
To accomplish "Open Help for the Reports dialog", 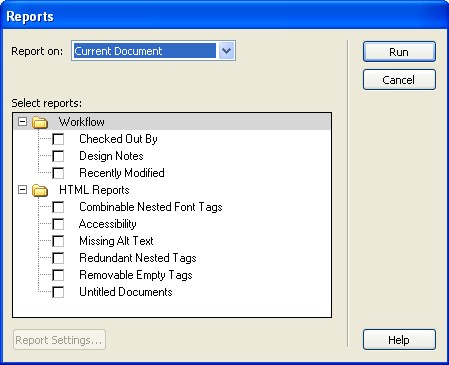I will click(x=399, y=340).
